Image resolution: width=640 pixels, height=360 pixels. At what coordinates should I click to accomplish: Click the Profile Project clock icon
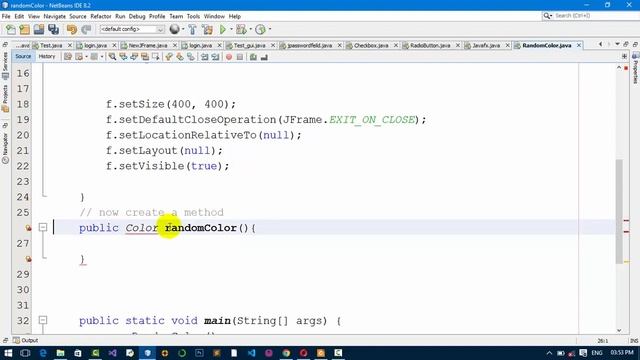pos(260,29)
